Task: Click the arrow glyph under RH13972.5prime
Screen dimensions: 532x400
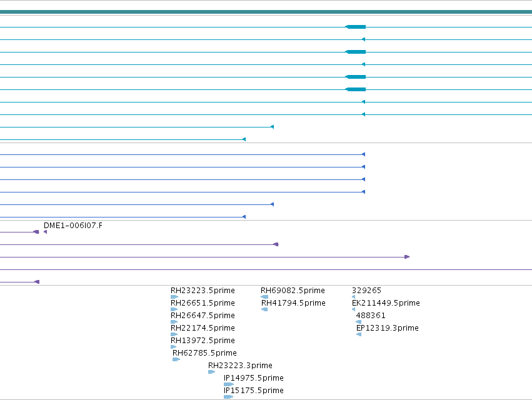Action: (173, 347)
